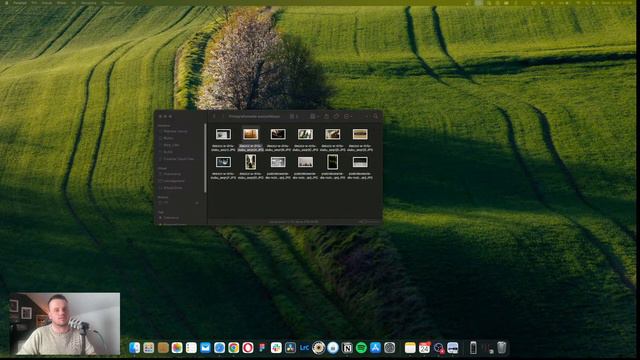640x360 pixels.
Task: Go back with the Finder toolbar arrow
Action: click(215, 116)
